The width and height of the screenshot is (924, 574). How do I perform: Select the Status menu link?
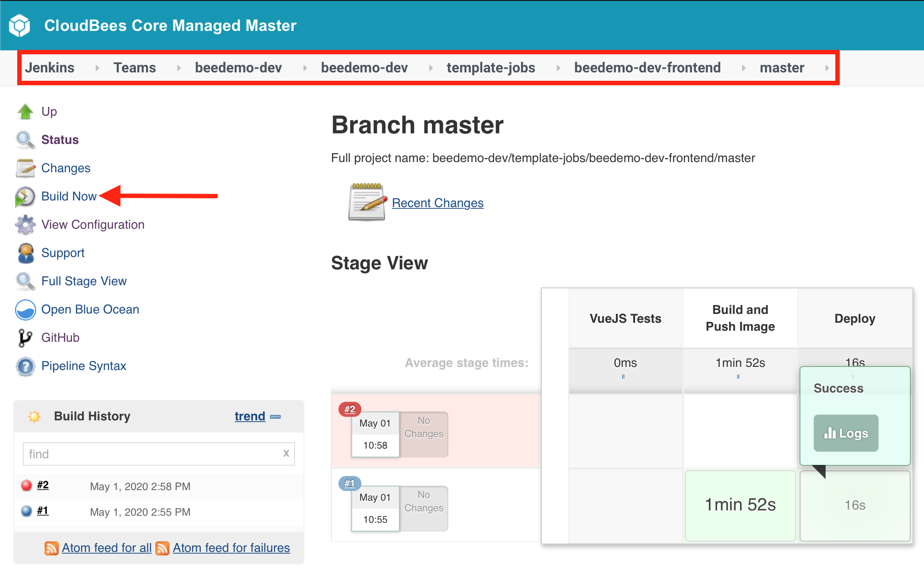60,140
